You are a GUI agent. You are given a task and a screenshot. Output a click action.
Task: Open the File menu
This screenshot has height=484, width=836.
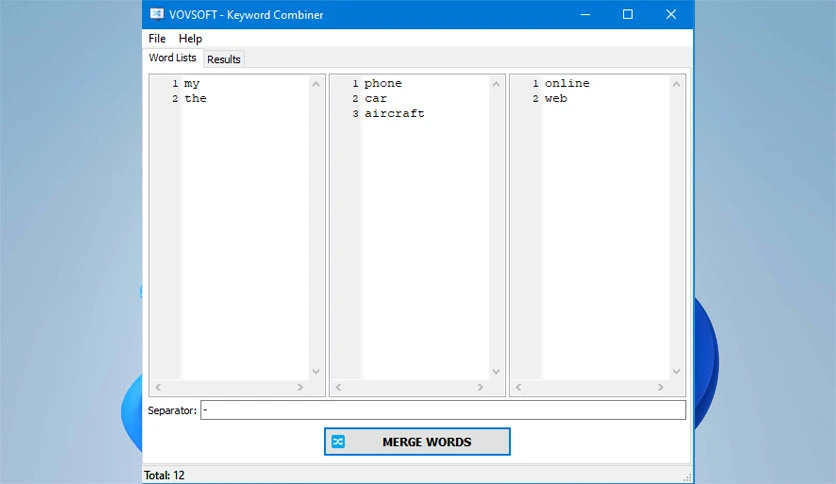(157, 38)
